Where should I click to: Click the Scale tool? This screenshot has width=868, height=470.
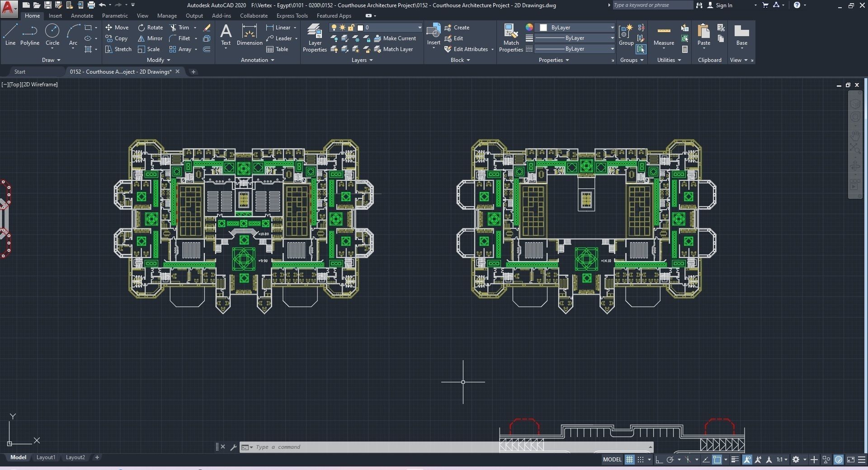(149, 49)
